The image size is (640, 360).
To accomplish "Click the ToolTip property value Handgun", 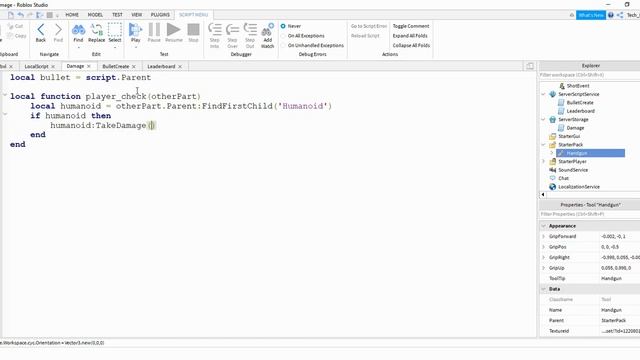I will (611, 278).
